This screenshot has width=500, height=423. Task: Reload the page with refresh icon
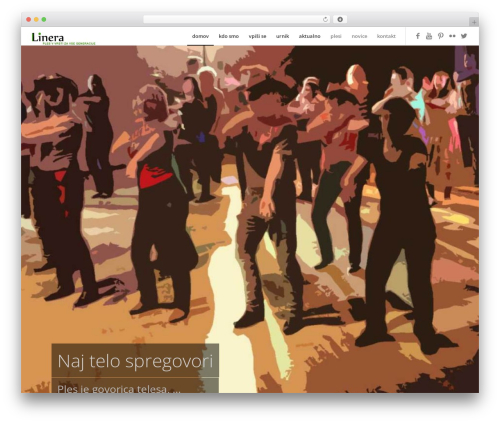pyautogui.click(x=325, y=19)
